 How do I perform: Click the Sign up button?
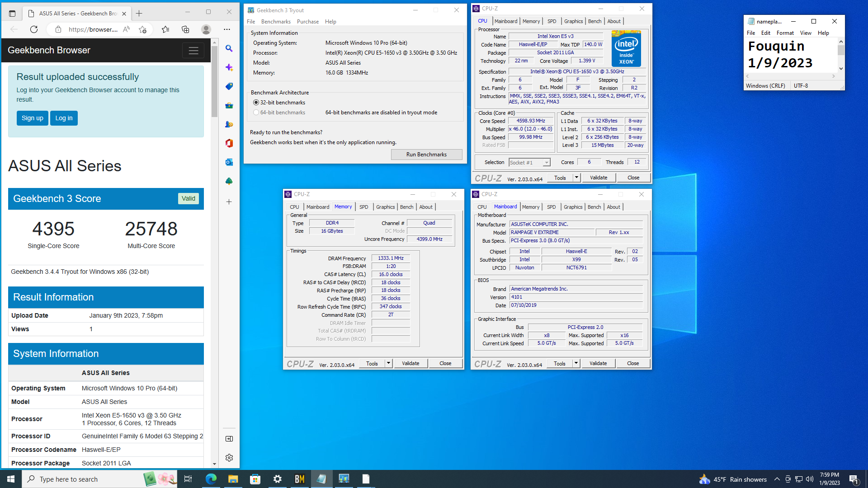tap(33, 118)
